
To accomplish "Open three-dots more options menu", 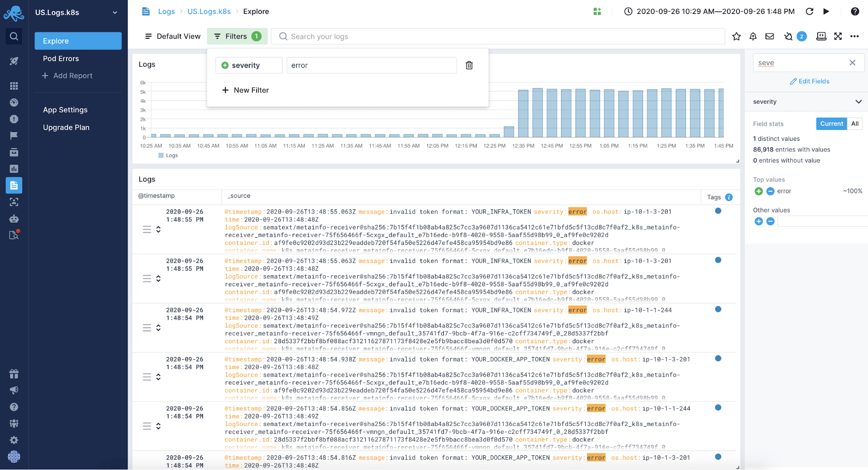I will (855, 36).
